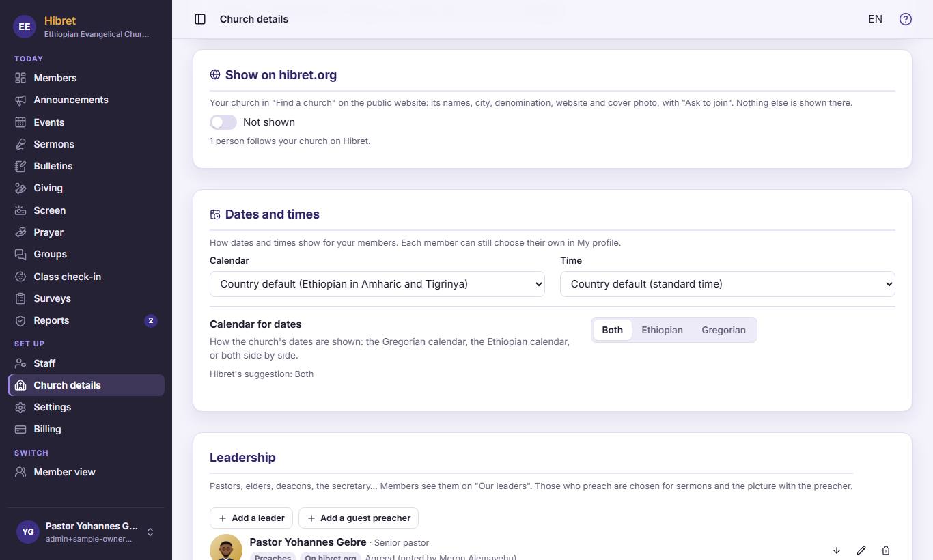
Task: Navigate to Sermons
Action: (x=86, y=144)
